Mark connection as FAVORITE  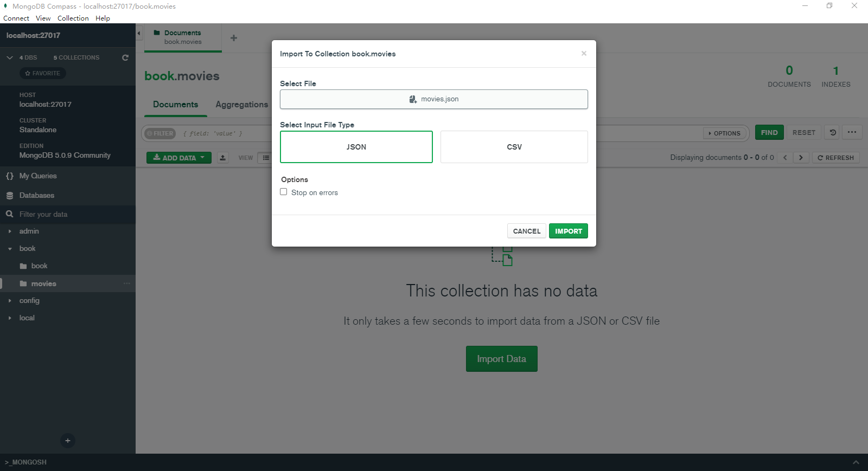(x=43, y=73)
